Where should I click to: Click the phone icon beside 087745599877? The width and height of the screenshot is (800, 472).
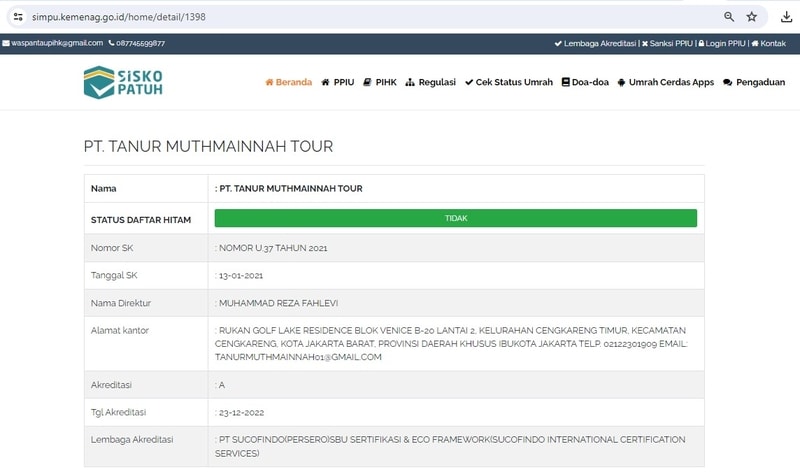(111, 43)
